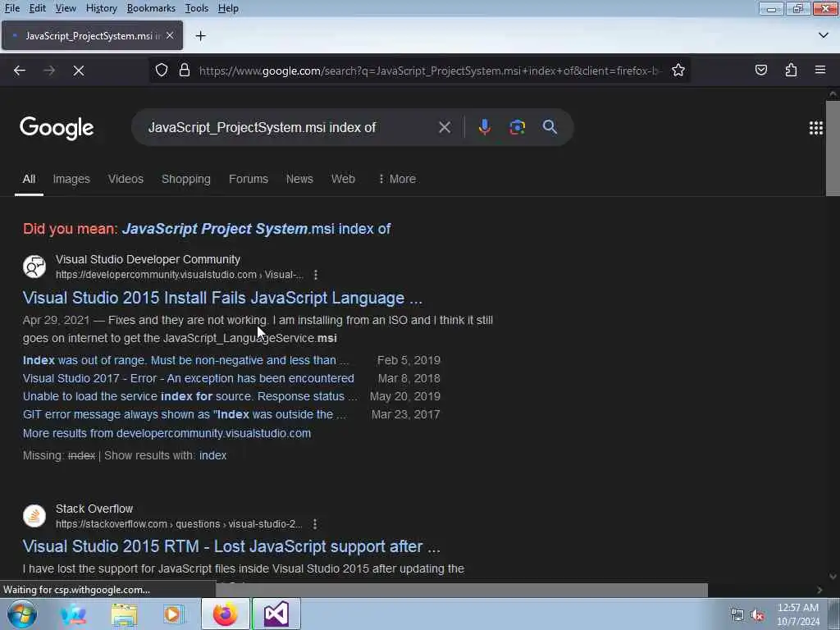Switch to the Images results tab
The height and width of the screenshot is (630, 840).
(x=71, y=179)
